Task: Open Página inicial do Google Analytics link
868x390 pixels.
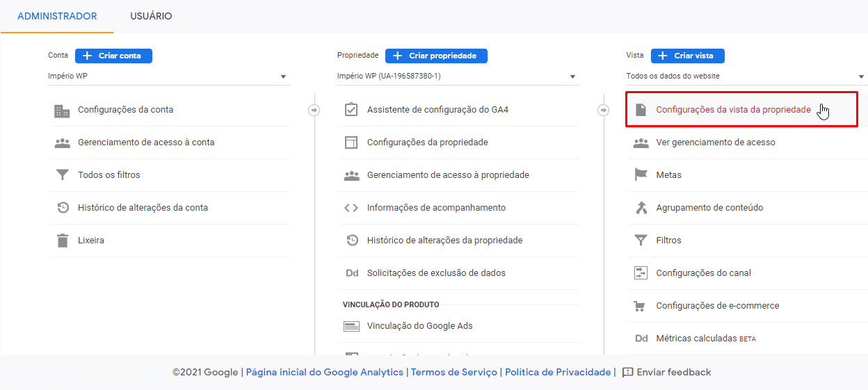Action: [x=325, y=373]
